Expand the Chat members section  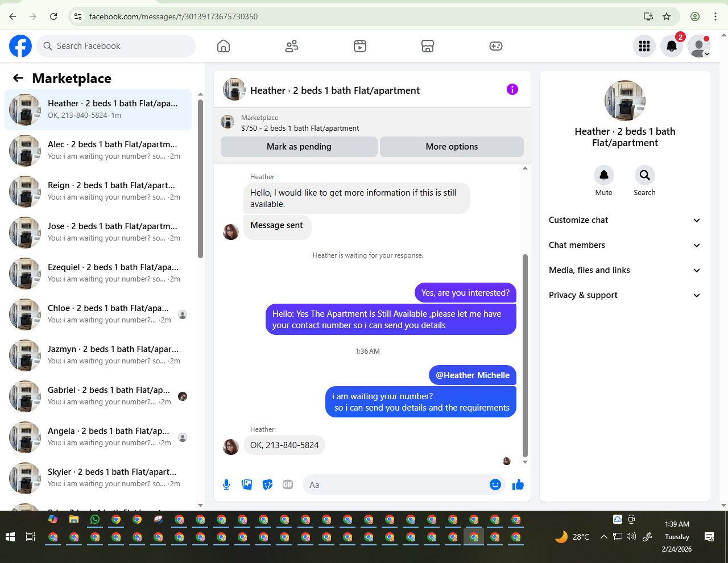coord(625,245)
